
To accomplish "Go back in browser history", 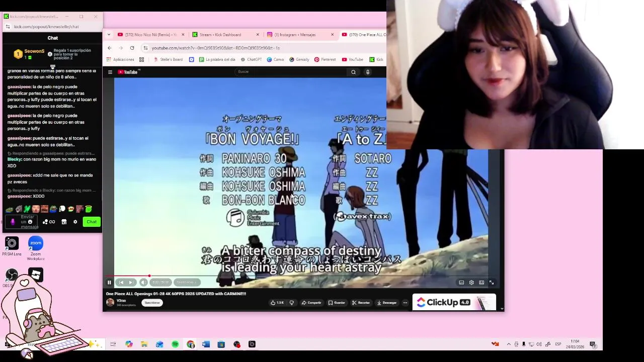I will 110,48.
